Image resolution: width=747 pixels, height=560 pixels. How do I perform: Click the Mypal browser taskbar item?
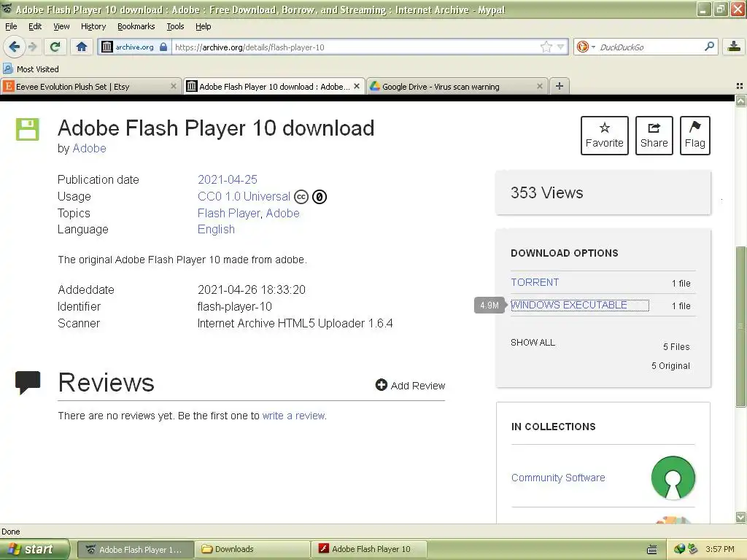(x=135, y=549)
